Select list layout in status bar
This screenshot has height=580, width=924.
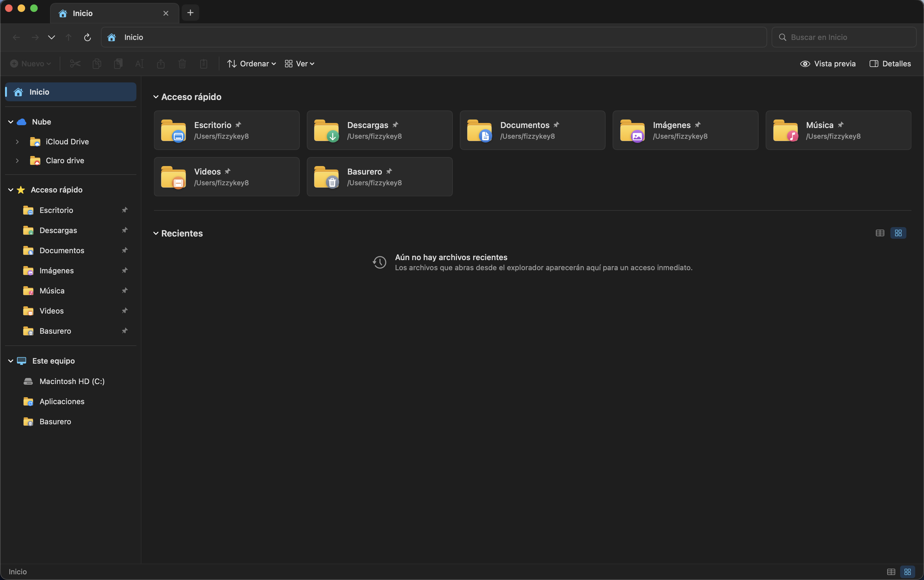click(x=891, y=572)
